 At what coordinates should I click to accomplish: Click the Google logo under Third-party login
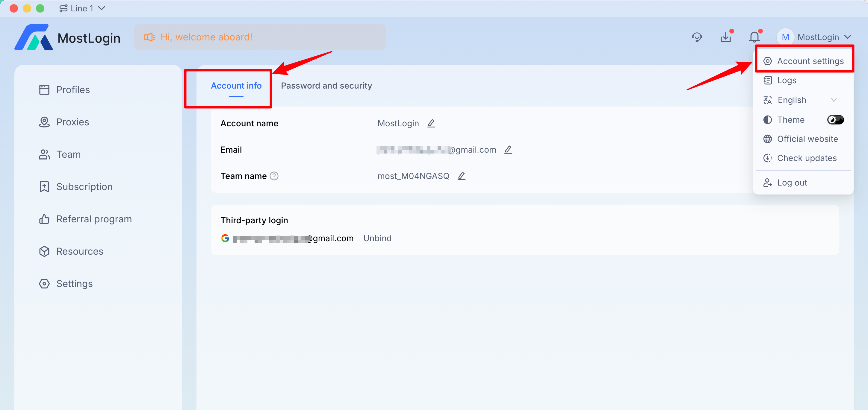pos(226,238)
